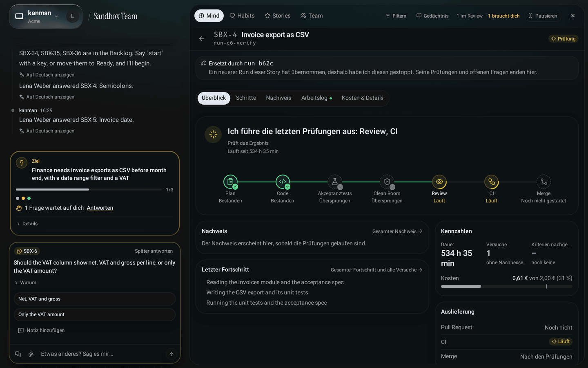Click the goal progress bar showing 1/3
Viewport: 588px width, 368px height.
(89, 190)
